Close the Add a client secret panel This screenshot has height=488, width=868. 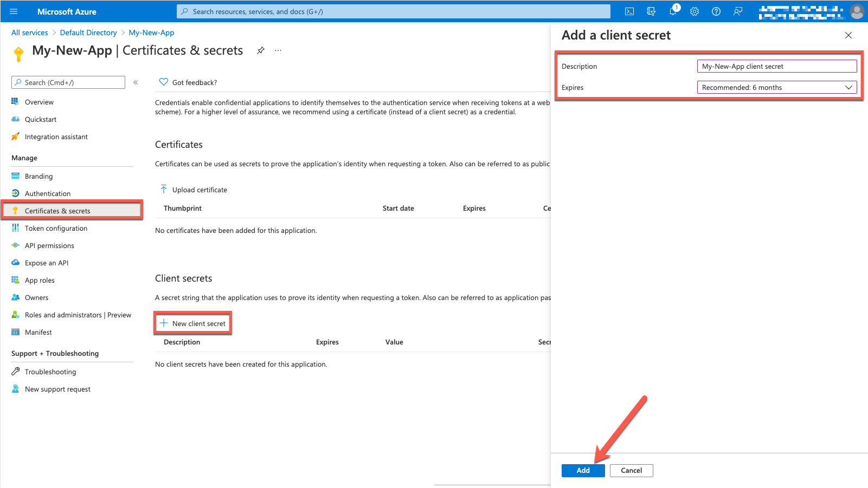(848, 35)
